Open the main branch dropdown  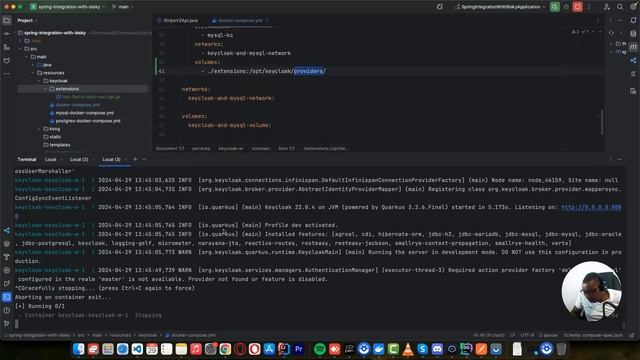pos(122,7)
